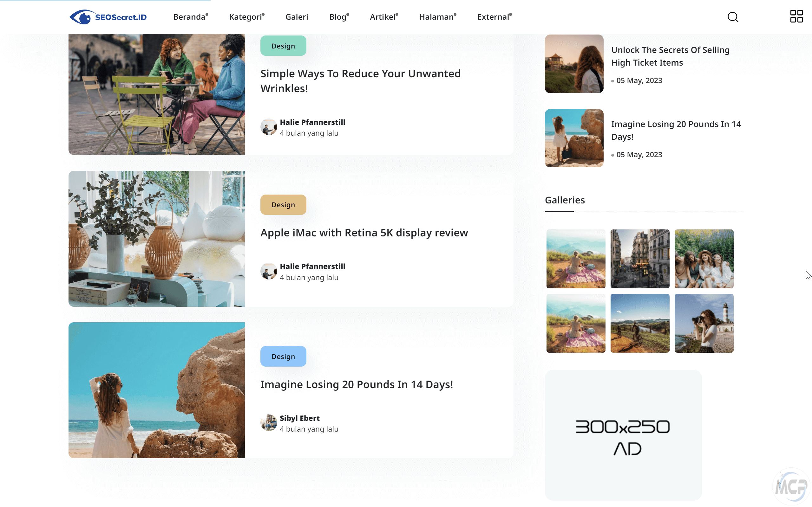Click Sibyl Ebert's author avatar
The image size is (812, 507).
tap(268, 423)
